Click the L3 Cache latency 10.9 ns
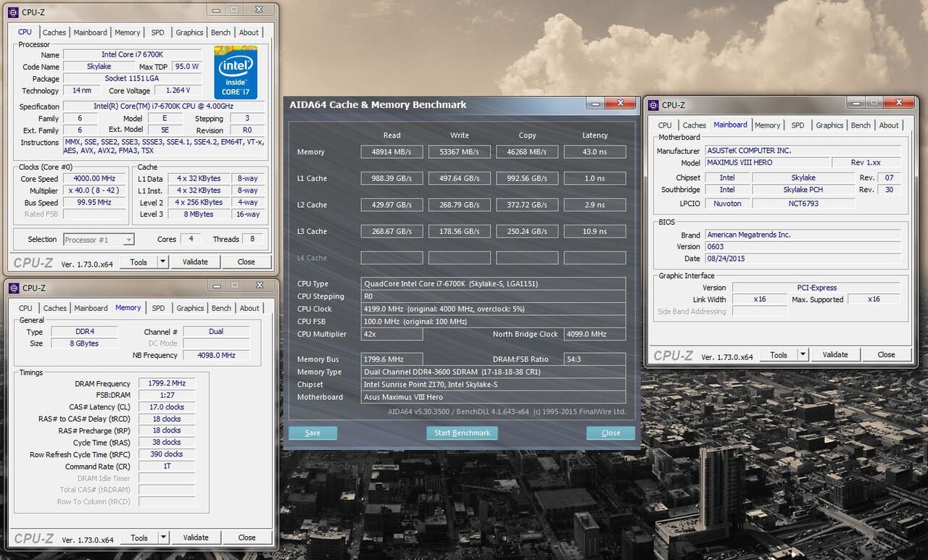Screen dimensions: 928x560 (594, 231)
